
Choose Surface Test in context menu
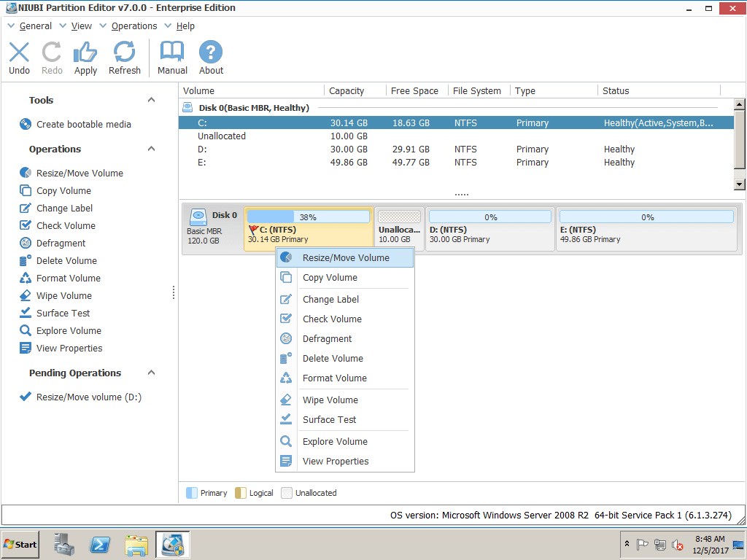pyautogui.click(x=345, y=419)
